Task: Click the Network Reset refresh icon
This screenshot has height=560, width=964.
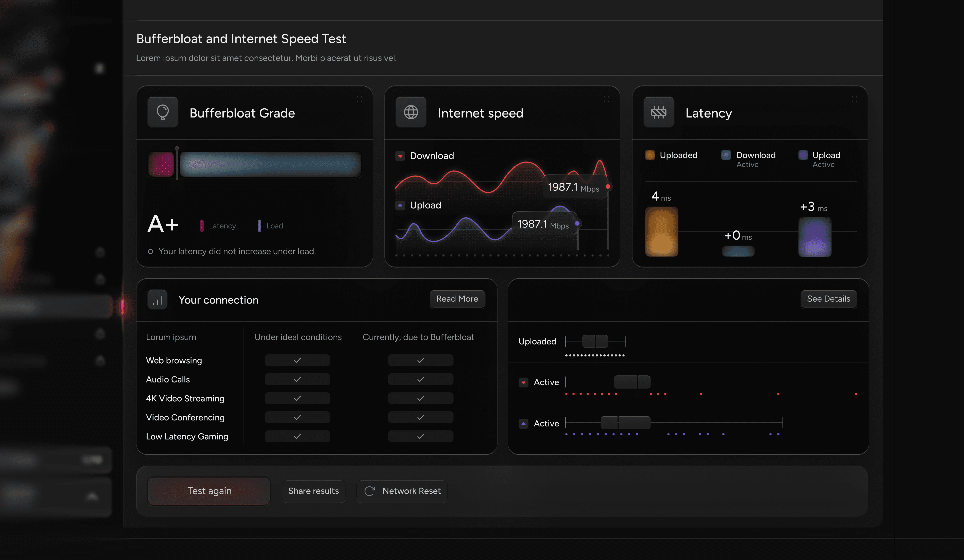Action: coord(370,491)
